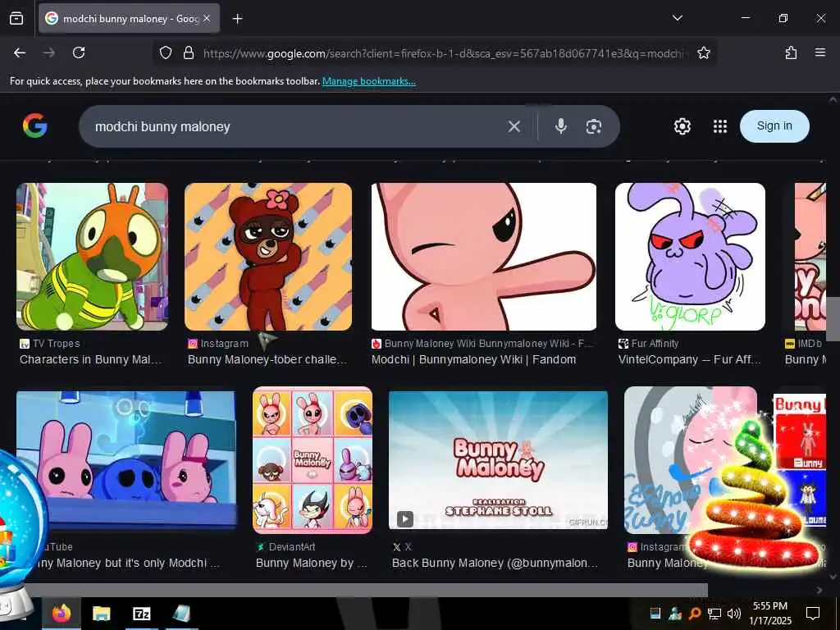Open VintelCompany -- Fur Aff... result link

click(689, 359)
